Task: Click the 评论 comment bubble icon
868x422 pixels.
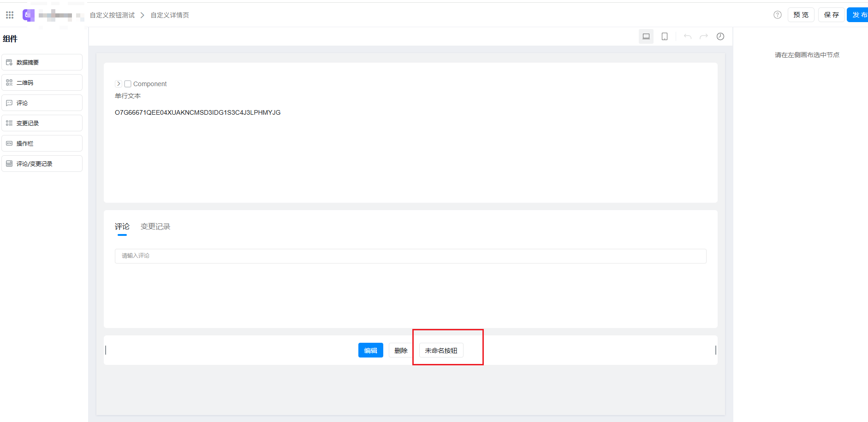Action: (9, 103)
